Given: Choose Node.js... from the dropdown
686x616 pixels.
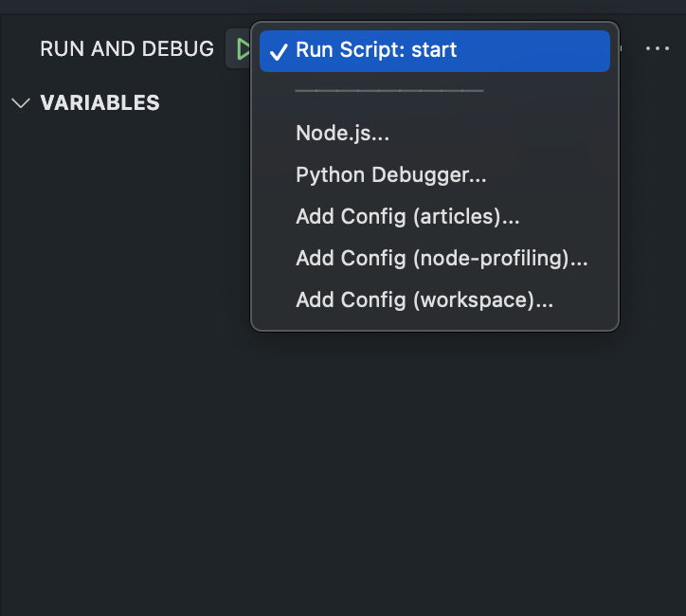Looking at the screenshot, I should tap(435, 133).
